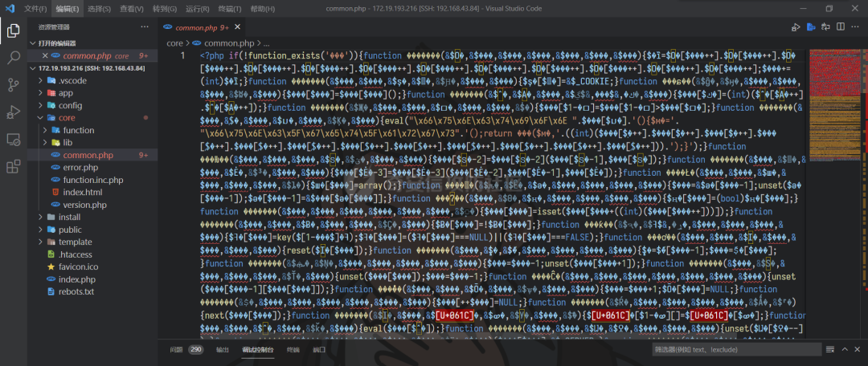
Task: Maximize the bottom panel size
Action: click(x=845, y=349)
